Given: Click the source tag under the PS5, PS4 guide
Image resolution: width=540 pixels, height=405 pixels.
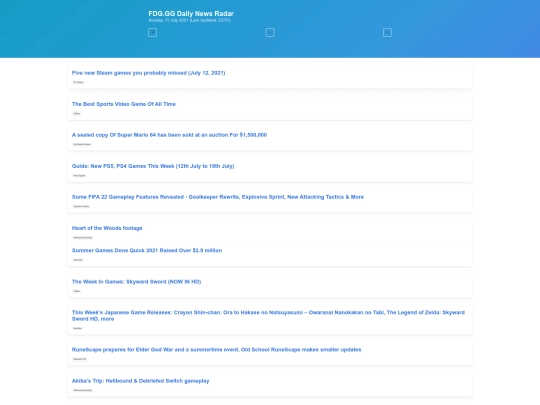Looking at the screenshot, I should (x=80, y=175).
